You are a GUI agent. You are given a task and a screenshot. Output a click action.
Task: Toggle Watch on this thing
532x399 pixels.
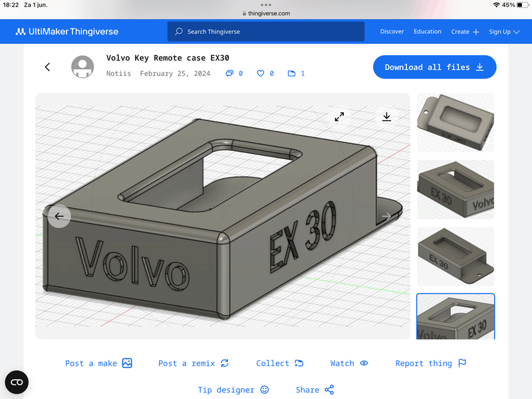[349, 363]
